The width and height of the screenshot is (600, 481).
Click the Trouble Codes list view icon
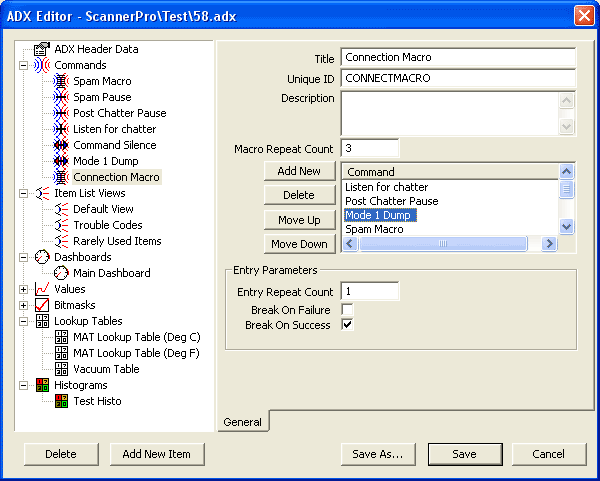tap(61, 225)
